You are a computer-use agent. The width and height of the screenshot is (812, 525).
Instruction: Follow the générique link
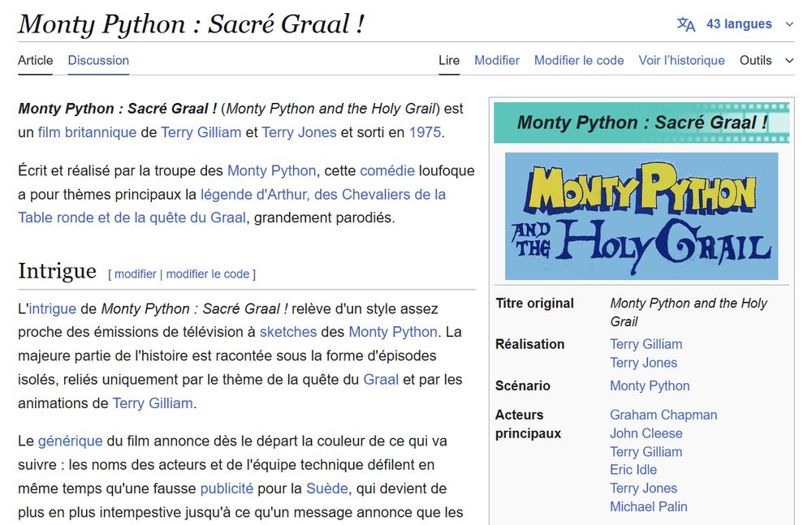(x=70, y=441)
